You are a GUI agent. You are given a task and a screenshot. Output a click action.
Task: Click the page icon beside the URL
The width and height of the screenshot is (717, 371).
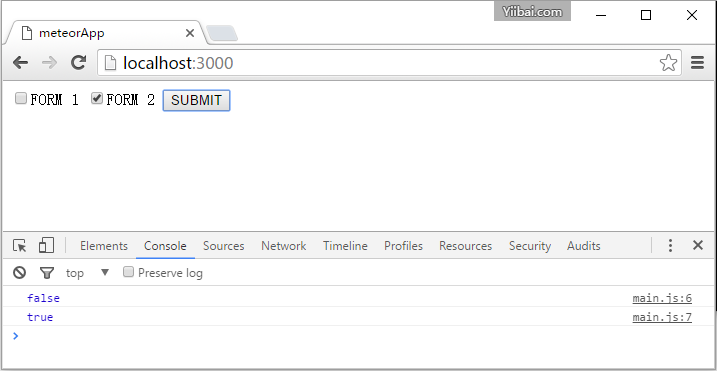point(110,63)
